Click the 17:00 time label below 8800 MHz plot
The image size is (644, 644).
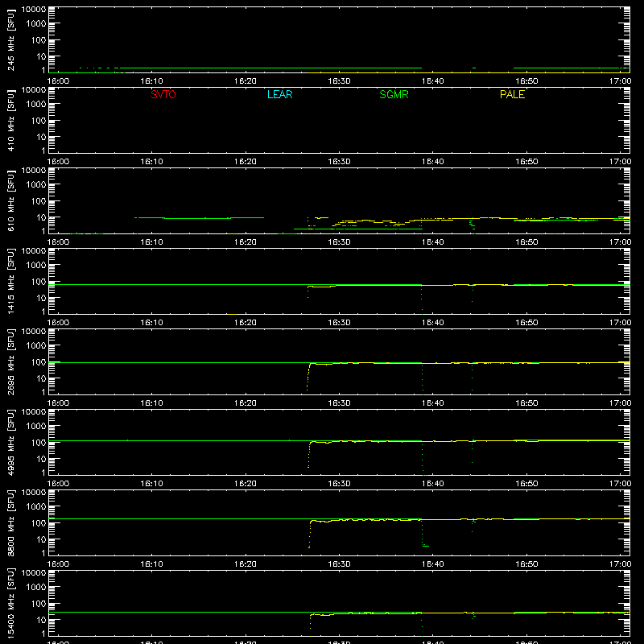point(620,564)
